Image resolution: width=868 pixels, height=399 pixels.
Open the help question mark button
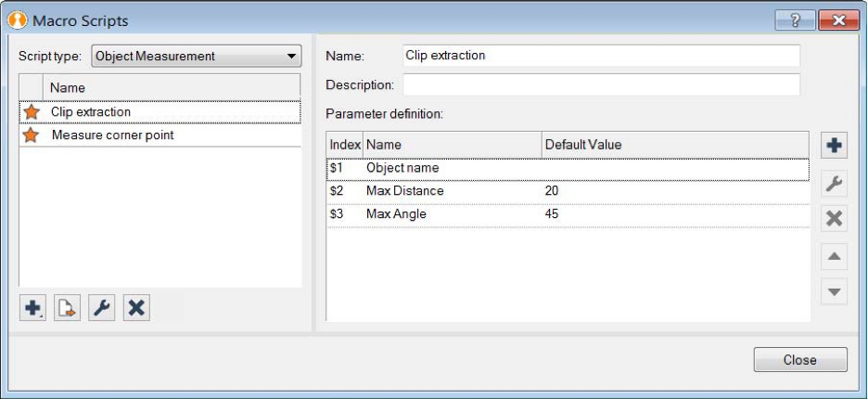point(795,20)
